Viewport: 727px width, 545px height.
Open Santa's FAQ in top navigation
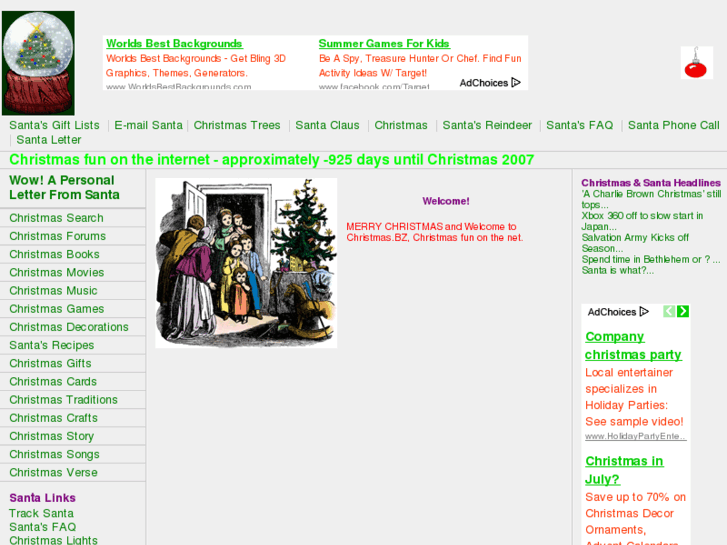click(580, 125)
